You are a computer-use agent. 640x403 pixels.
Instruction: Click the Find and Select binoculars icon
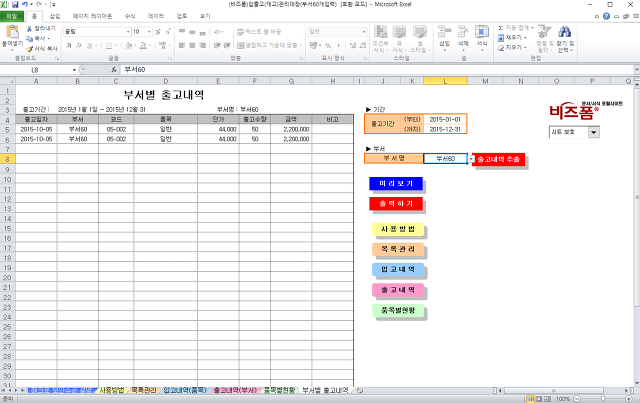click(564, 31)
